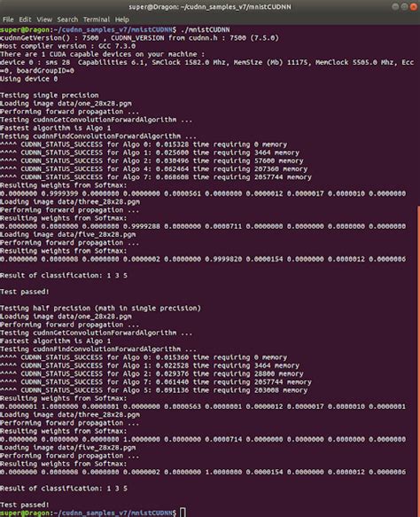Click the 'Testing half precision' line
This screenshot has width=420, height=517.
(x=100, y=309)
